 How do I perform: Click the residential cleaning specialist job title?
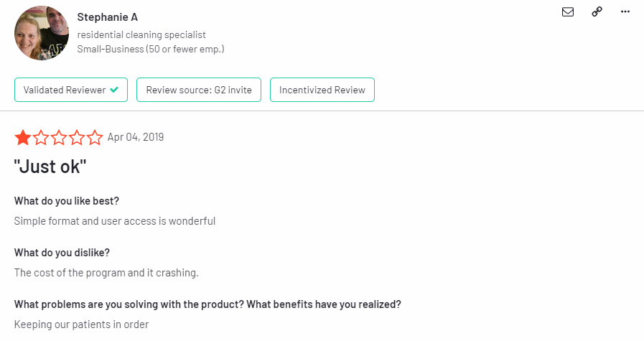pos(141,35)
